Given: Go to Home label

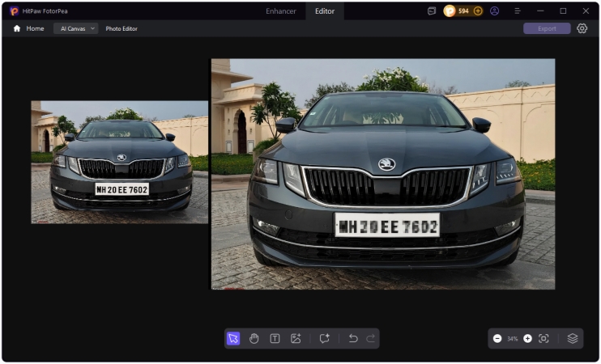Looking at the screenshot, I should click(x=35, y=28).
